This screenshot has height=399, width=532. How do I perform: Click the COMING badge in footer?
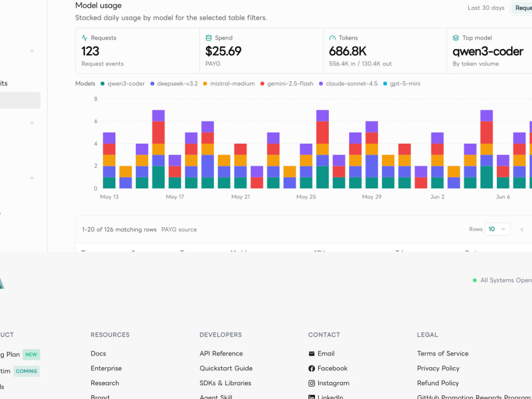coord(27,371)
